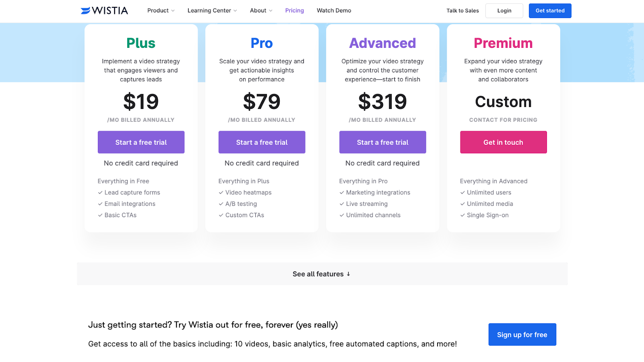Start a free trial of the Pro plan
This screenshot has height=362, width=644.
coord(262,142)
